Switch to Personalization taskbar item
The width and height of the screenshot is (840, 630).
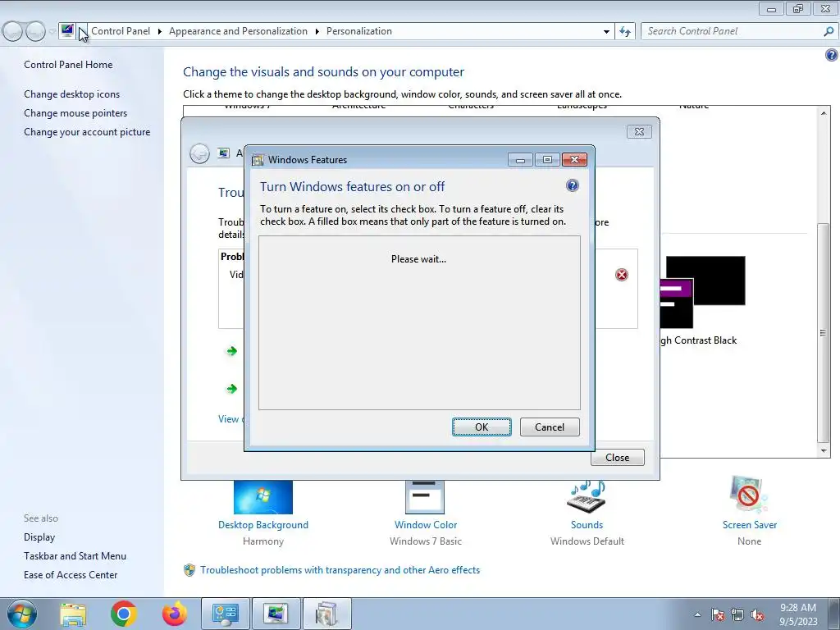tap(276, 614)
